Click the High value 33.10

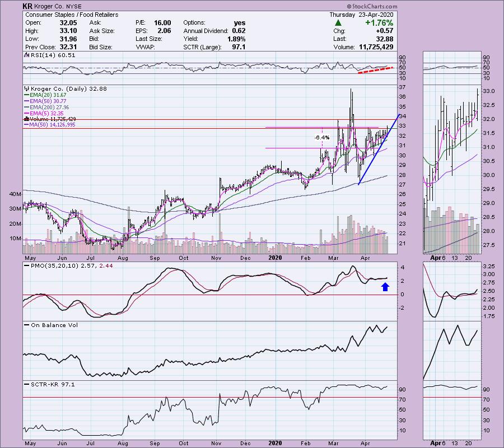[x=68, y=31]
